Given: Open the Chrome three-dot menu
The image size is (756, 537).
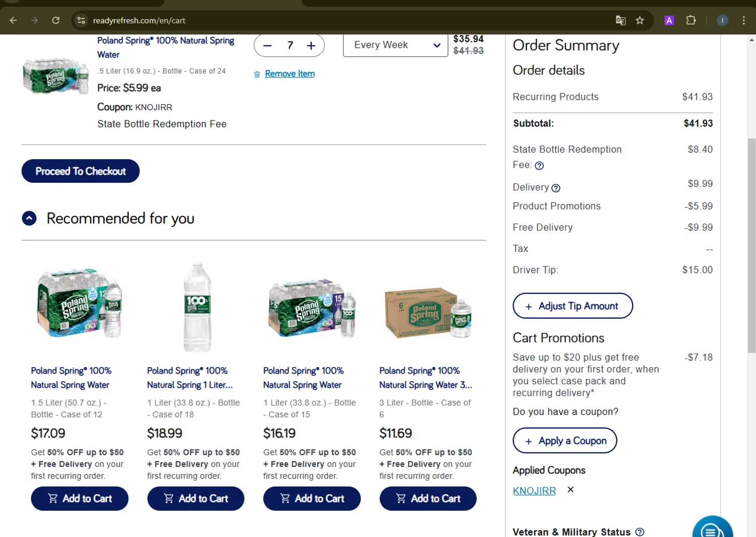Looking at the screenshot, I should coord(743,20).
